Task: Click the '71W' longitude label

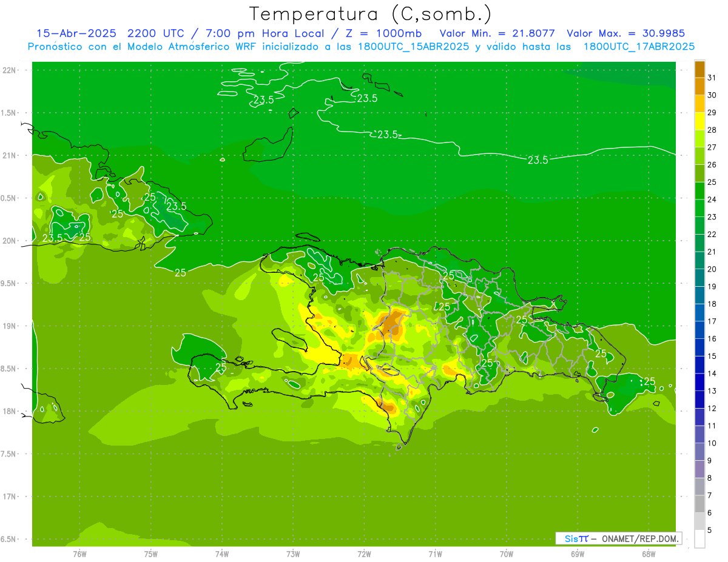Action: [435, 554]
